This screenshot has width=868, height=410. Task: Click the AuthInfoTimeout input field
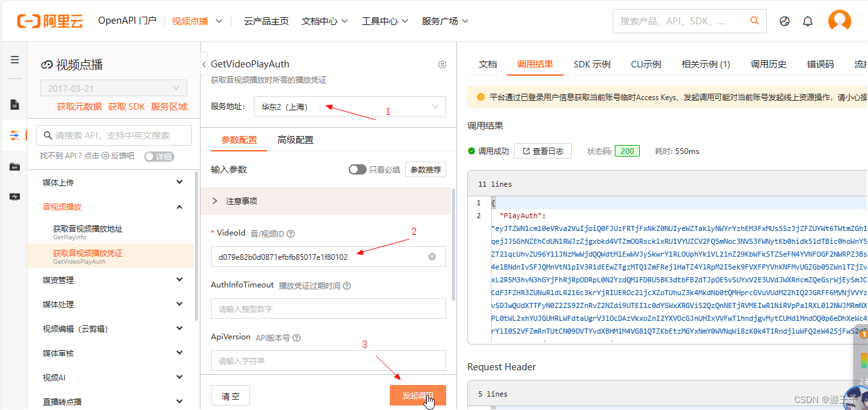pyautogui.click(x=328, y=309)
